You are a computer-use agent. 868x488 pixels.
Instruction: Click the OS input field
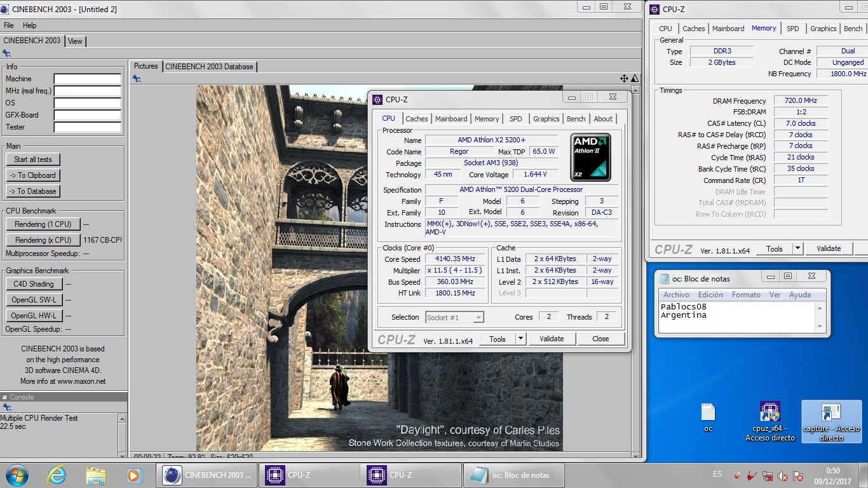(88, 103)
